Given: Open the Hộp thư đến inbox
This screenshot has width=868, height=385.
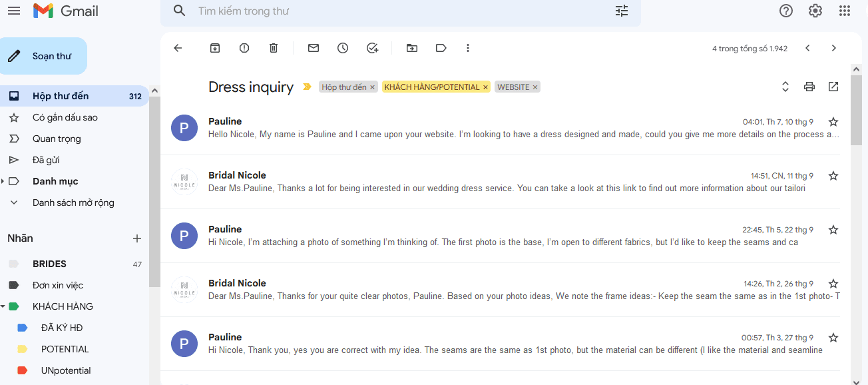Looking at the screenshot, I should 61,96.
